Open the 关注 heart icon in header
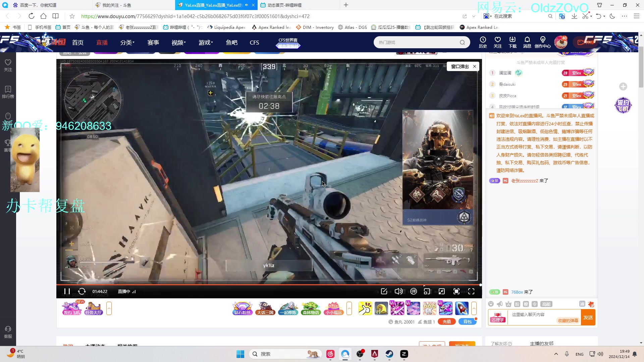The width and height of the screenshot is (644, 362). point(498,42)
